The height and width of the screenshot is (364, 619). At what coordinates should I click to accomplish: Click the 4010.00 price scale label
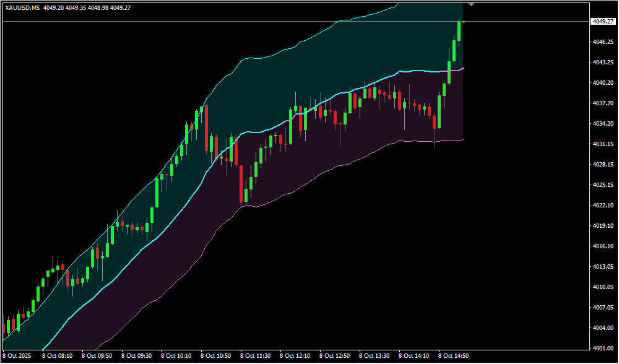(602, 287)
